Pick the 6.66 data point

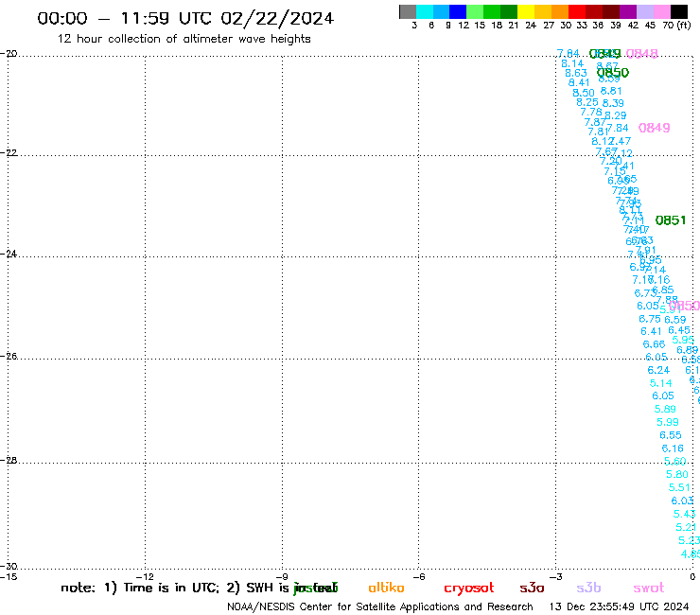(654, 344)
